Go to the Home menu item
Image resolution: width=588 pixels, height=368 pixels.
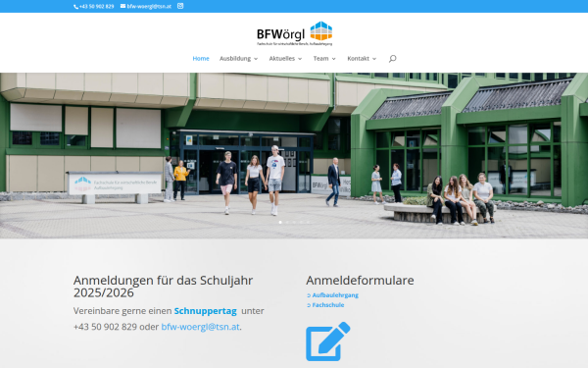point(201,59)
